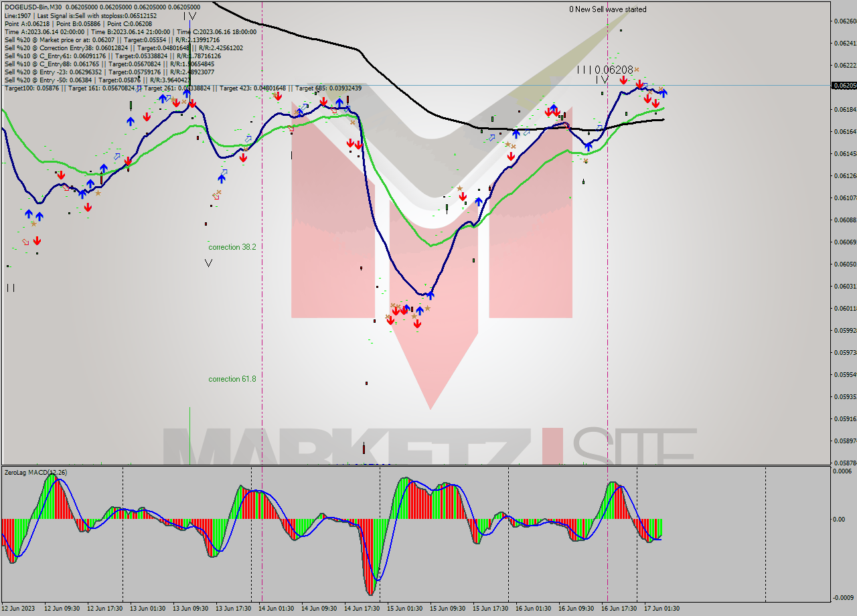Click the '12 Jun 2023' date label
857x616 pixels.
18,609
